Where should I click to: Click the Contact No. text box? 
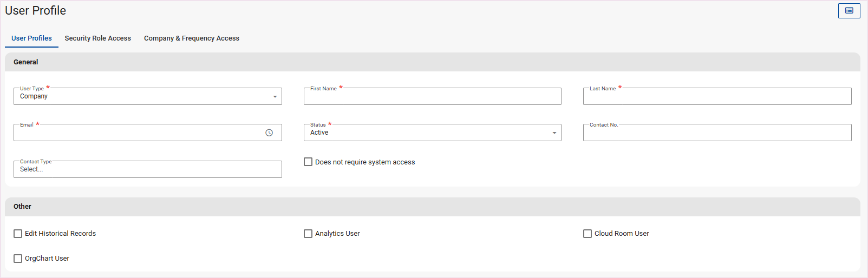click(717, 133)
